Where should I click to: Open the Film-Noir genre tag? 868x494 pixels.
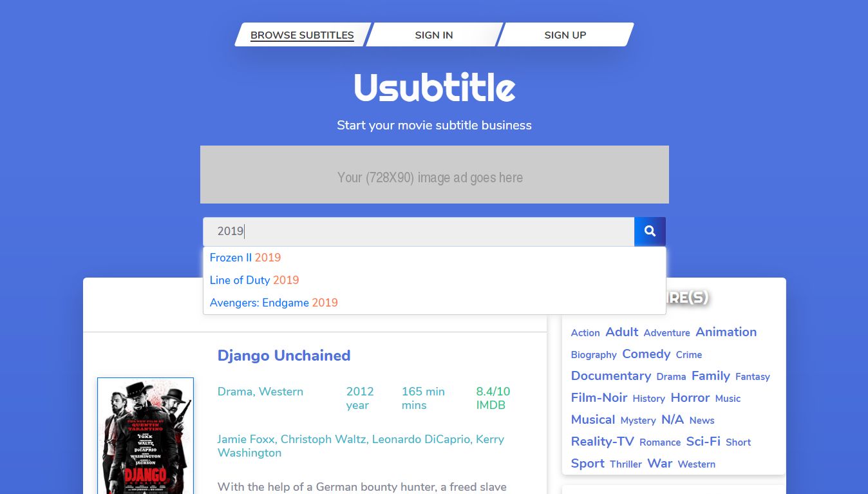tap(599, 398)
